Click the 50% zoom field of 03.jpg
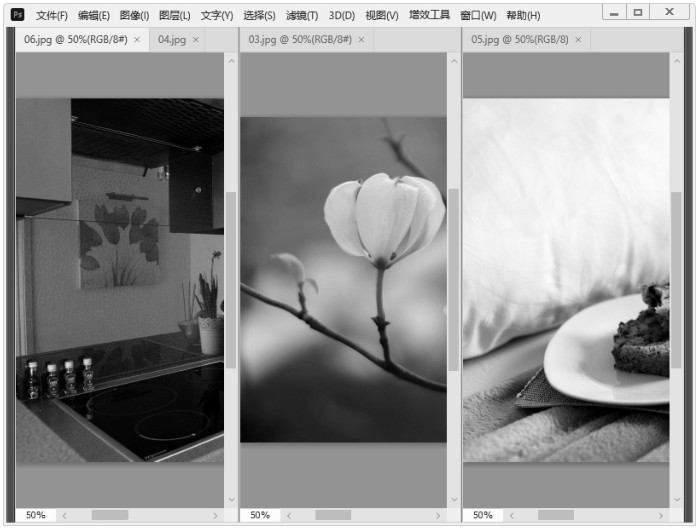The image size is (698, 528). point(260,515)
